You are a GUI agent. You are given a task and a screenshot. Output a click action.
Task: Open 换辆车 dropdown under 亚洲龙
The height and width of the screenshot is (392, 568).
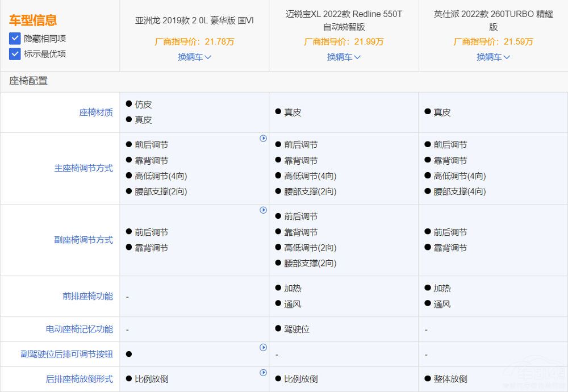point(195,57)
